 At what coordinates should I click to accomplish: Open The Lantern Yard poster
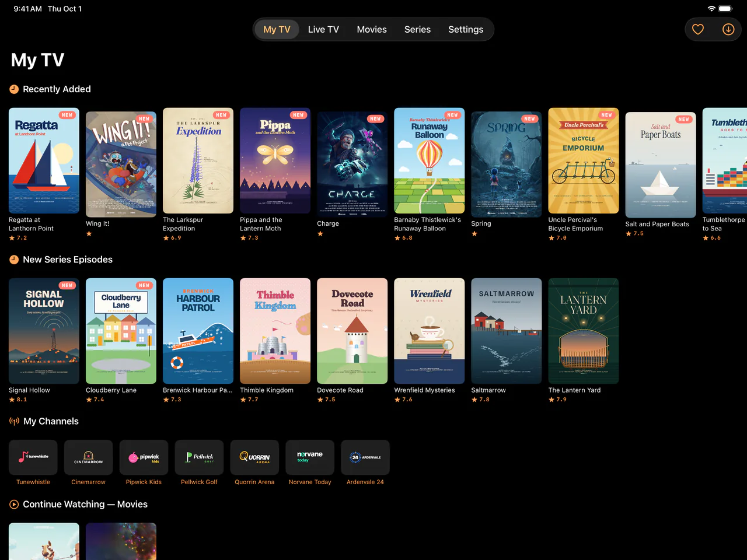[x=584, y=331]
